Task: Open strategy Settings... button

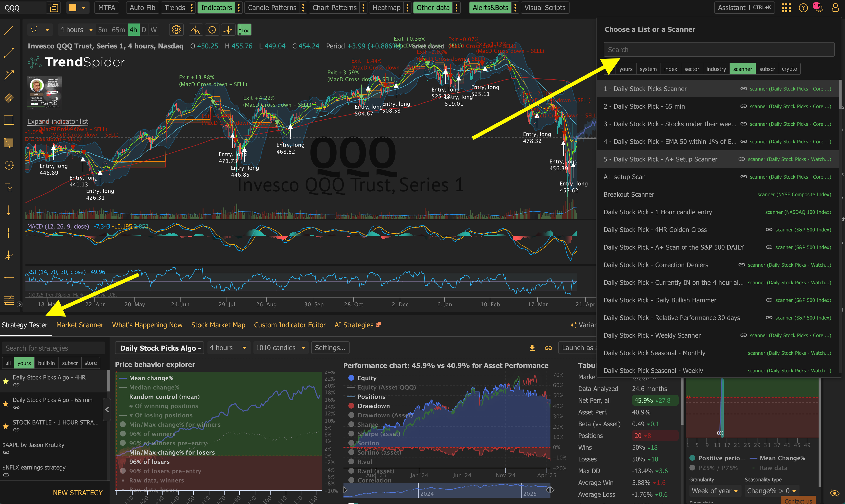Action: pyautogui.click(x=330, y=348)
